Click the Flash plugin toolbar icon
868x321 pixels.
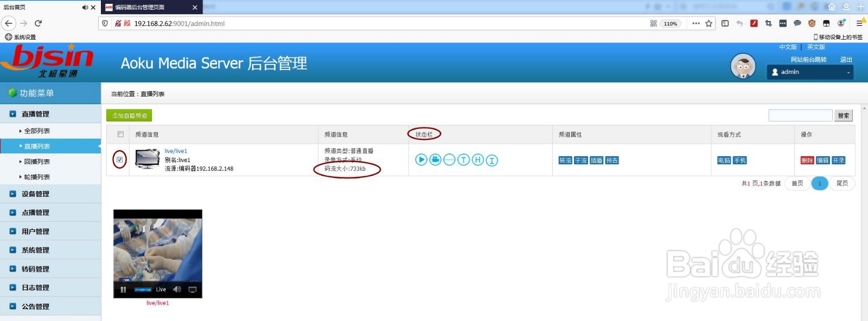pyautogui.click(x=754, y=23)
